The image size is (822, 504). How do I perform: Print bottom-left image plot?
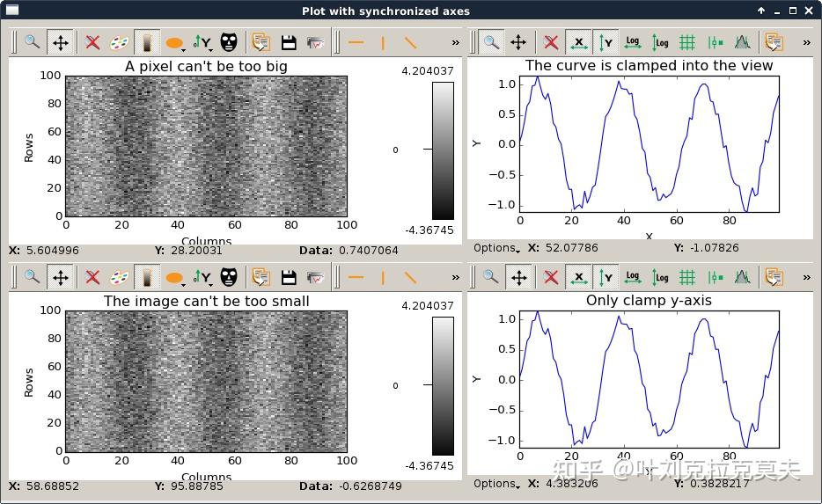(316, 278)
